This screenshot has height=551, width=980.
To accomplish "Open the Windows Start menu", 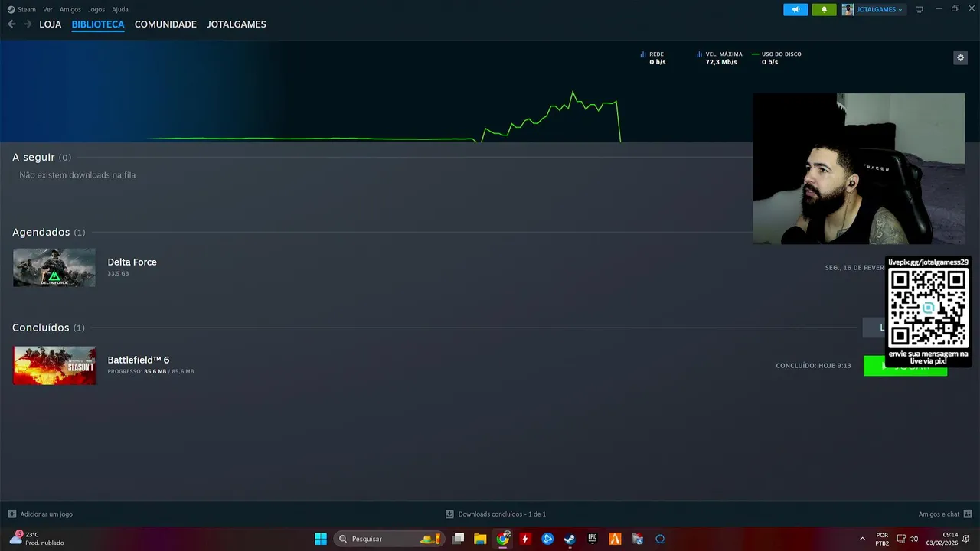I will click(x=321, y=539).
